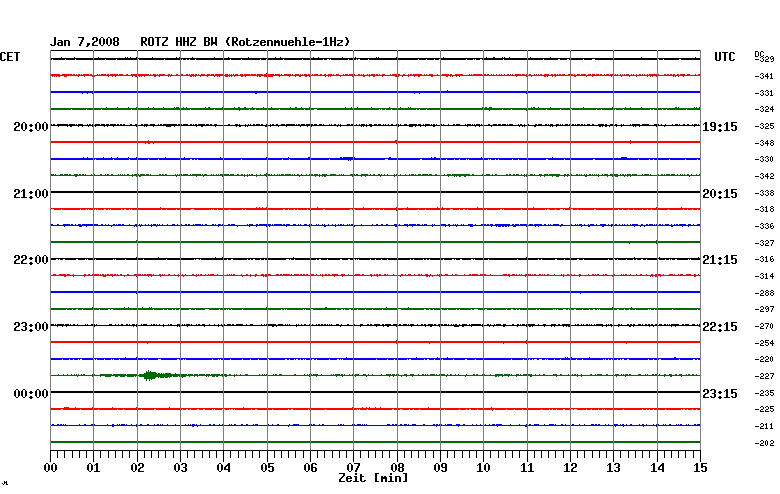Click the 20:15 UTC time label
Image resolution: width=780 pixels, height=494 pixels.
[x=720, y=194]
